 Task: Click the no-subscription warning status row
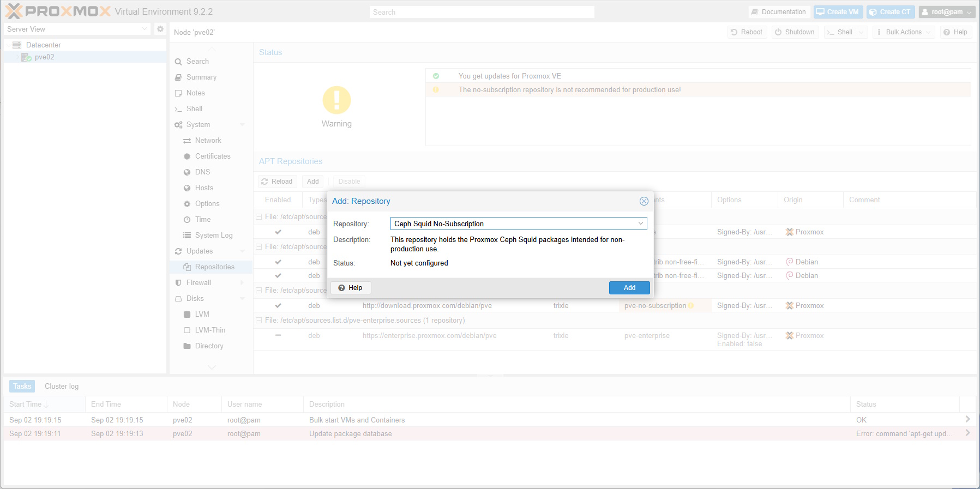(698, 90)
